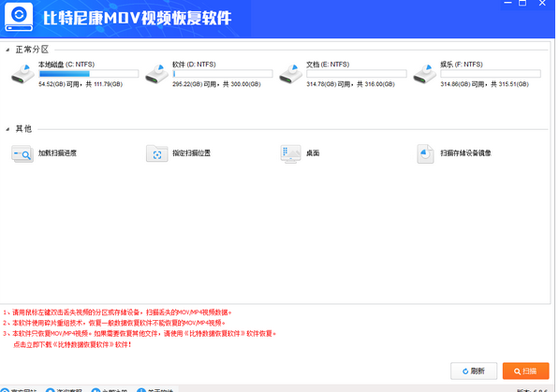Viewport: 559px width, 392px height.
Task: Click the 软件 (D: NTFS) label
Action: (x=194, y=65)
